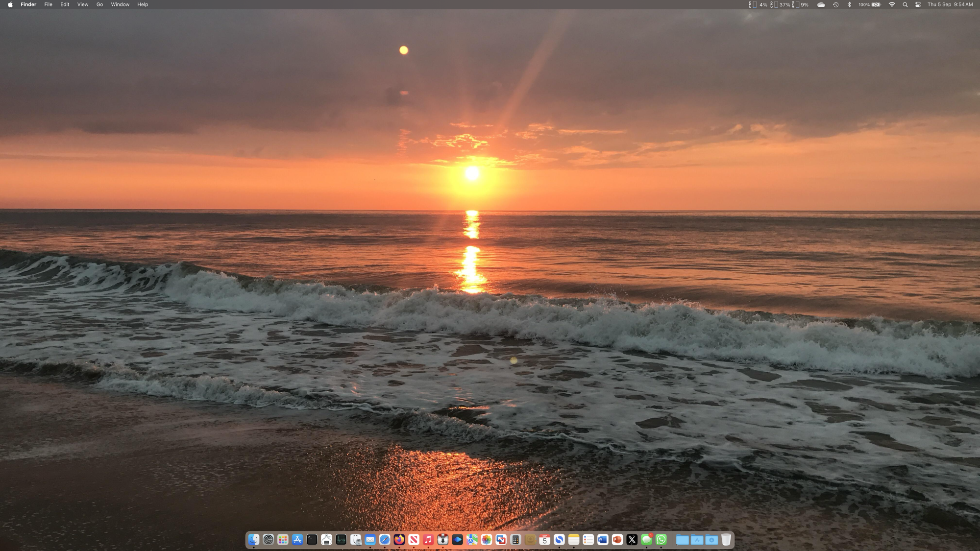The height and width of the screenshot is (551, 980).
Task: Open the Downloads folder stack
Action: point(711,540)
